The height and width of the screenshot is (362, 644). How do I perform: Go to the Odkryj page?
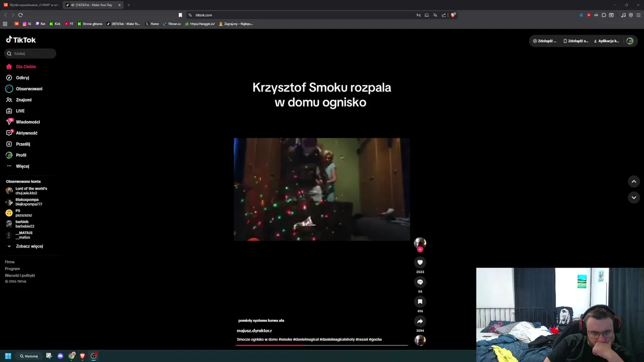18,77
